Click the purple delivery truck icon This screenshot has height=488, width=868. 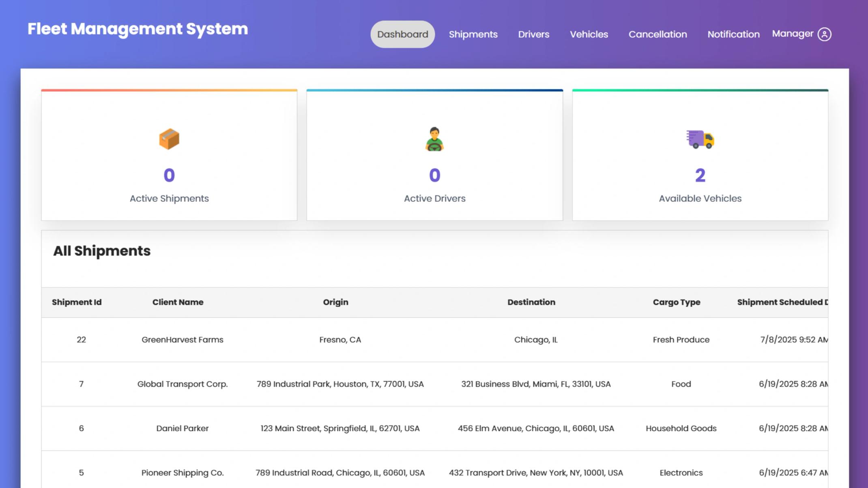[x=700, y=139]
